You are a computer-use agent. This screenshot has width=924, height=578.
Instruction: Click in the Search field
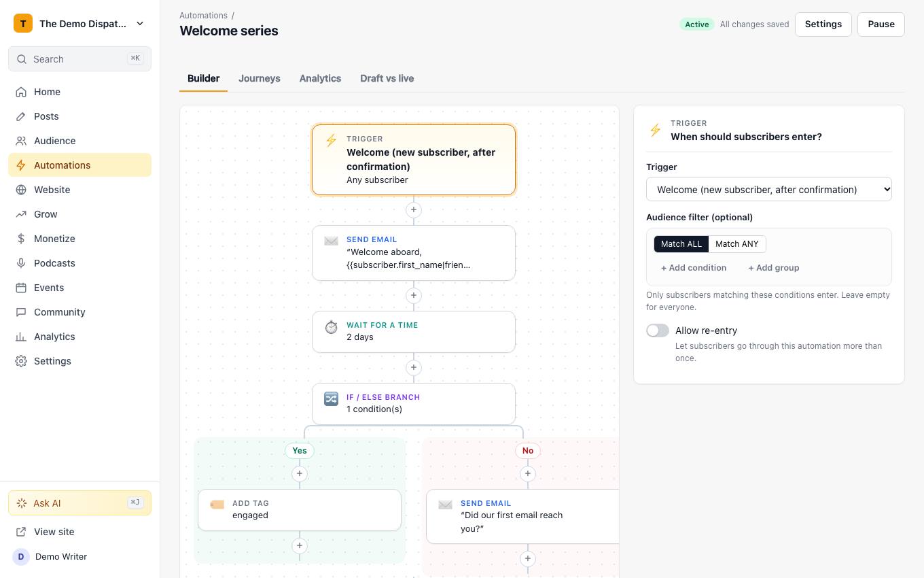(x=79, y=59)
